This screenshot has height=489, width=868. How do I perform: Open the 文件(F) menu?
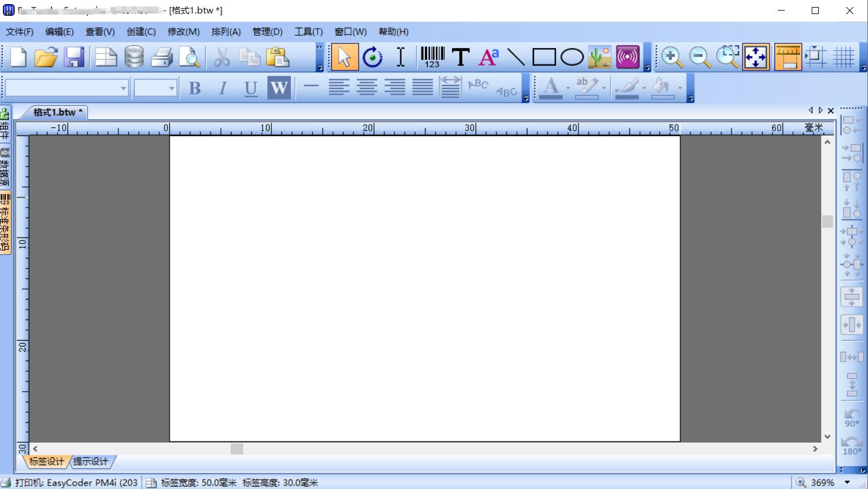pos(19,32)
